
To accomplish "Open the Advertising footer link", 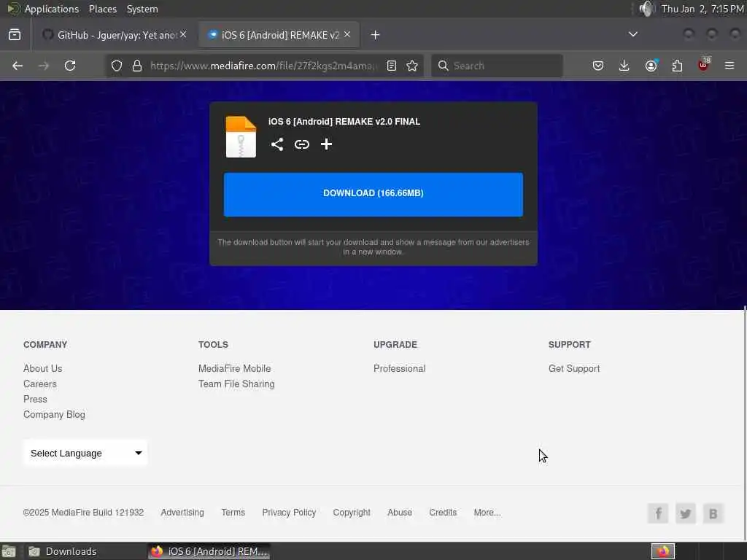I will pyautogui.click(x=182, y=513).
